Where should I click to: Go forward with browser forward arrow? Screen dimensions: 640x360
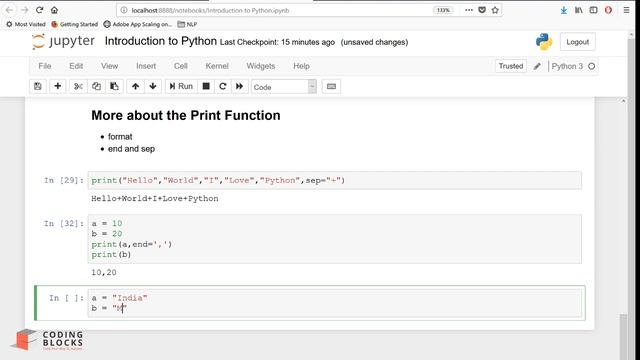point(24,10)
